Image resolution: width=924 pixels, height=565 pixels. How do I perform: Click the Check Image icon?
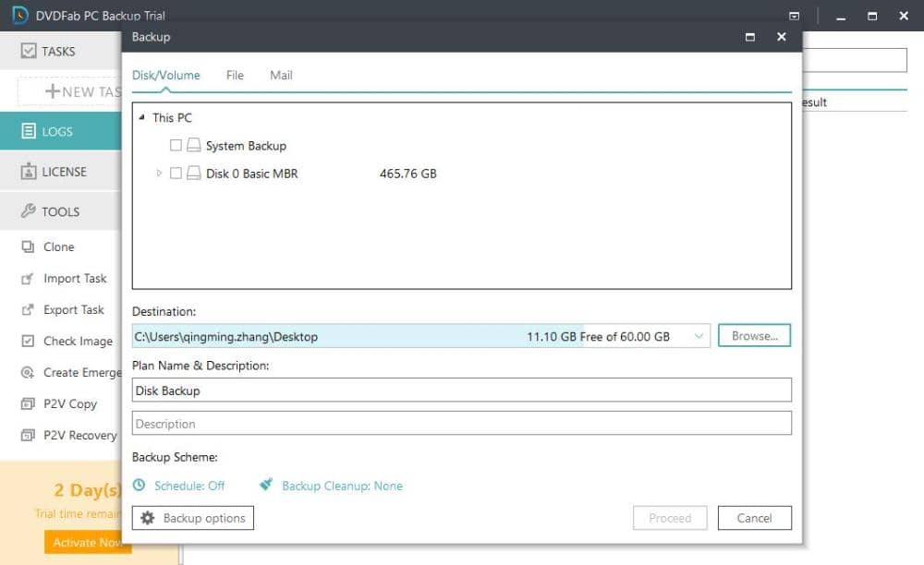click(28, 341)
